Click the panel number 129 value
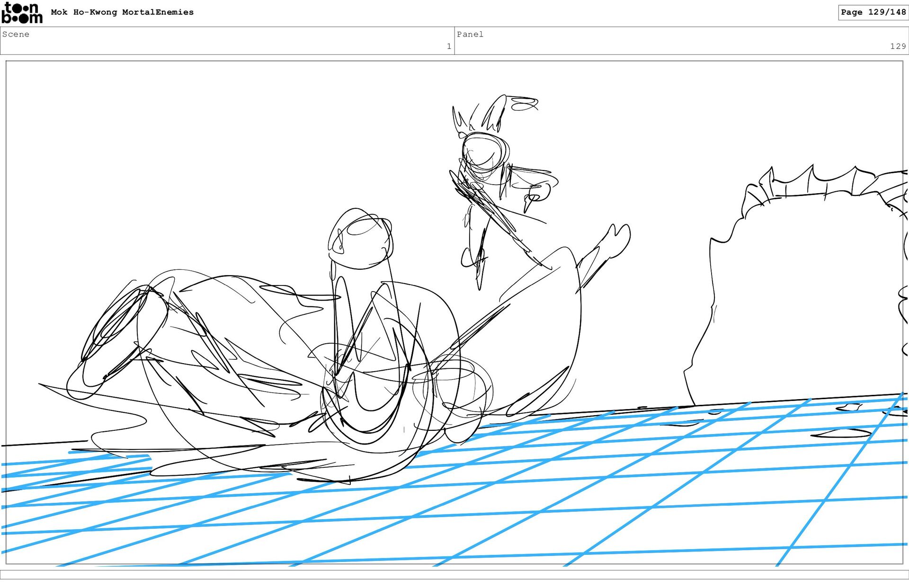909x588 pixels. 897,46
